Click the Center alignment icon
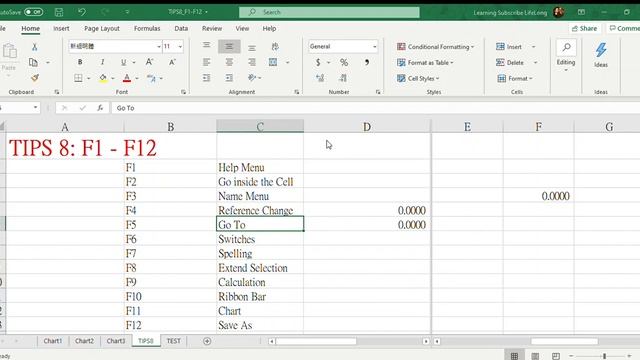The width and height of the screenshot is (640, 360). coord(229,62)
